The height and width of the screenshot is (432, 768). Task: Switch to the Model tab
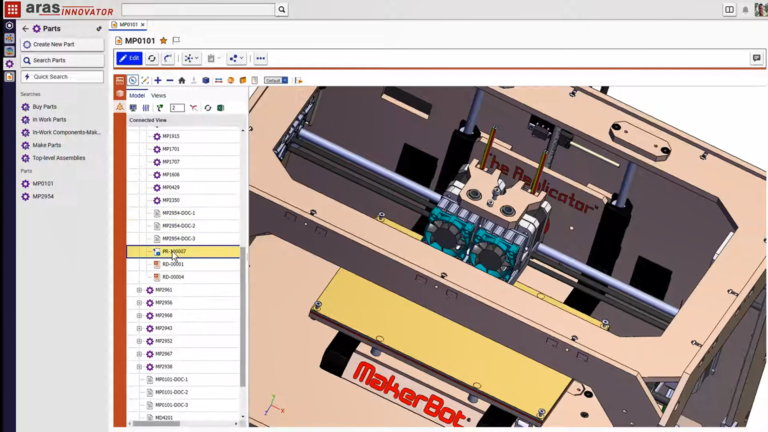(137, 96)
